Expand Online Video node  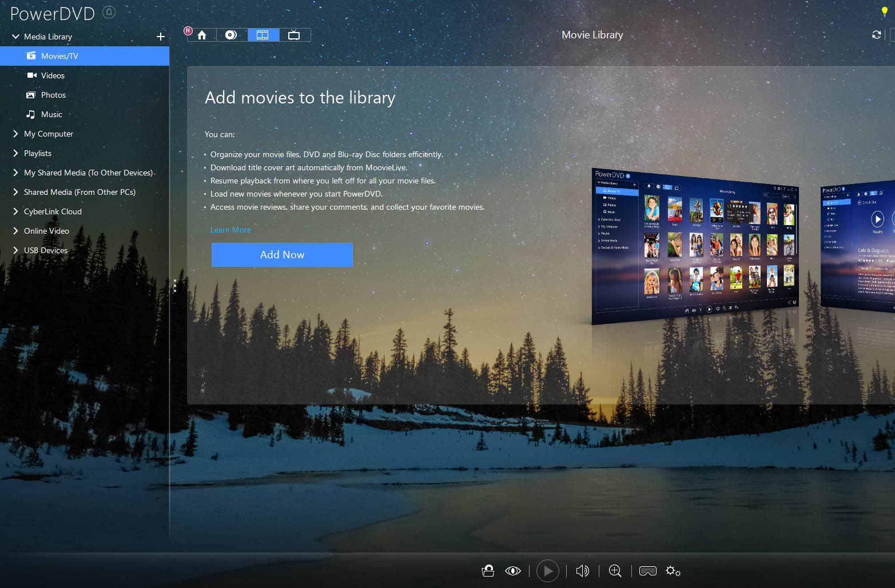[15, 231]
